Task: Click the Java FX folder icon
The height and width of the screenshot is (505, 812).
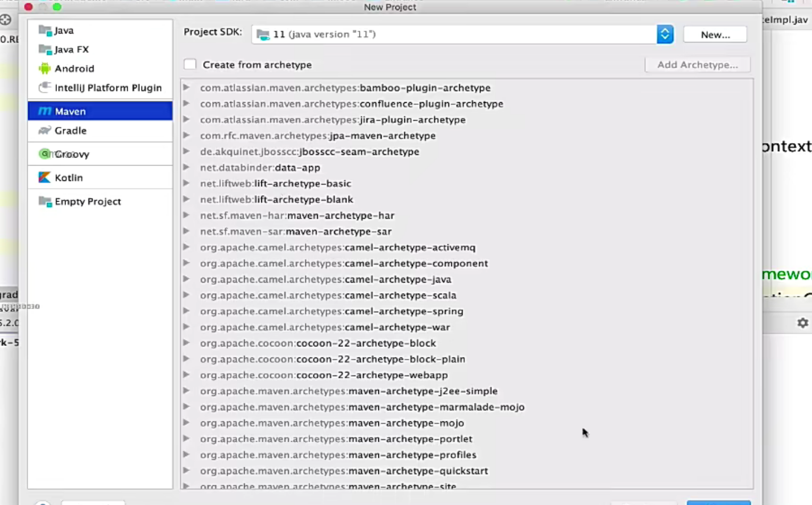Action: click(x=45, y=49)
